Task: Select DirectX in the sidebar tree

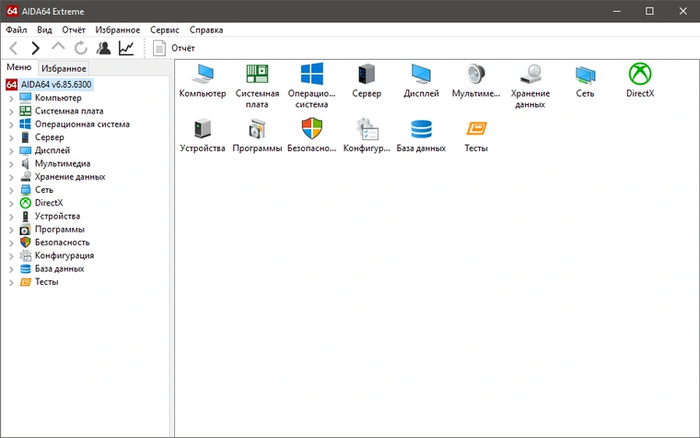Action: coord(49,203)
